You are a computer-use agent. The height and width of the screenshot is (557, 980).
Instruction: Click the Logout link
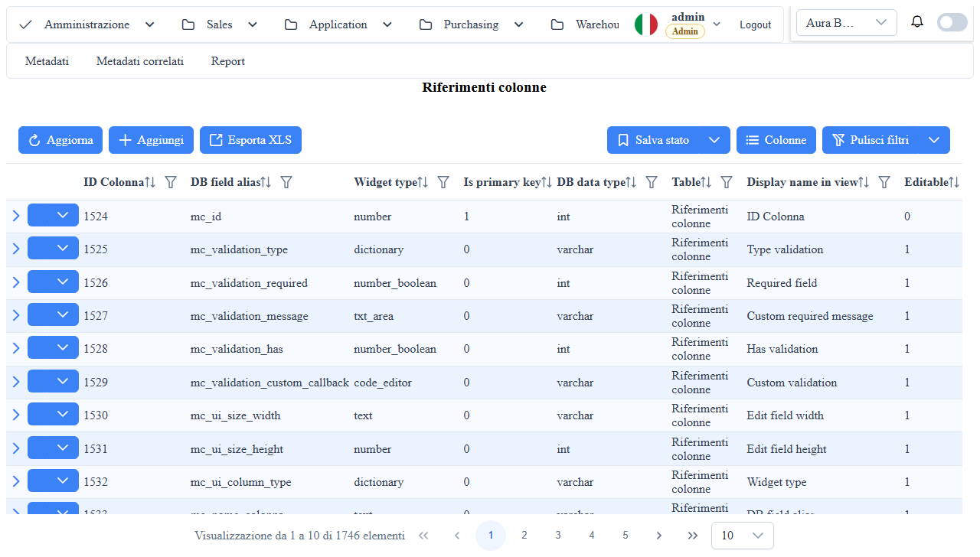point(755,24)
